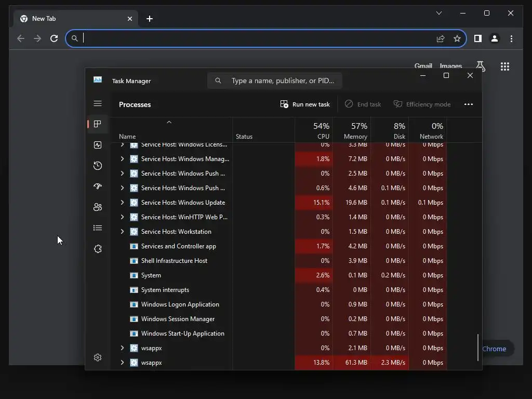
Task: Open the Gmail link
Action: (423, 65)
